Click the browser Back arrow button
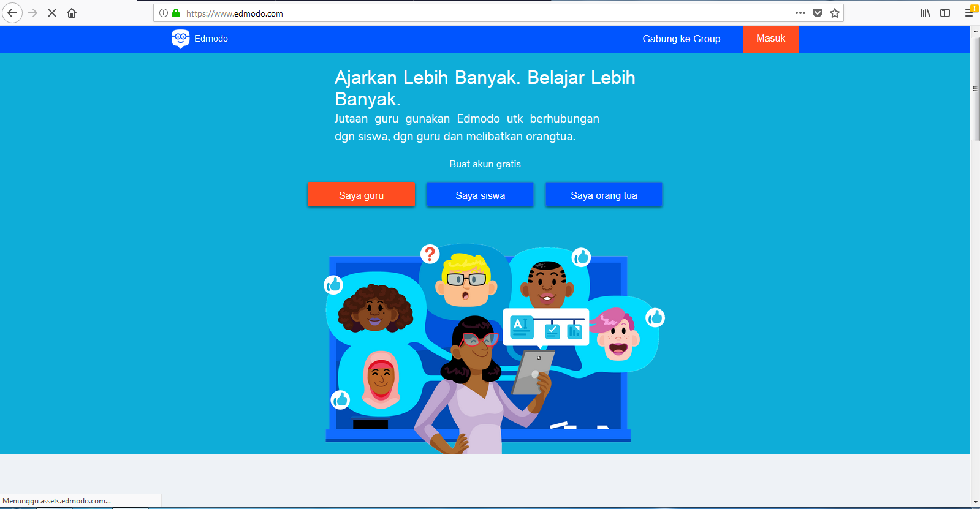The width and height of the screenshot is (980, 509). [x=12, y=13]
